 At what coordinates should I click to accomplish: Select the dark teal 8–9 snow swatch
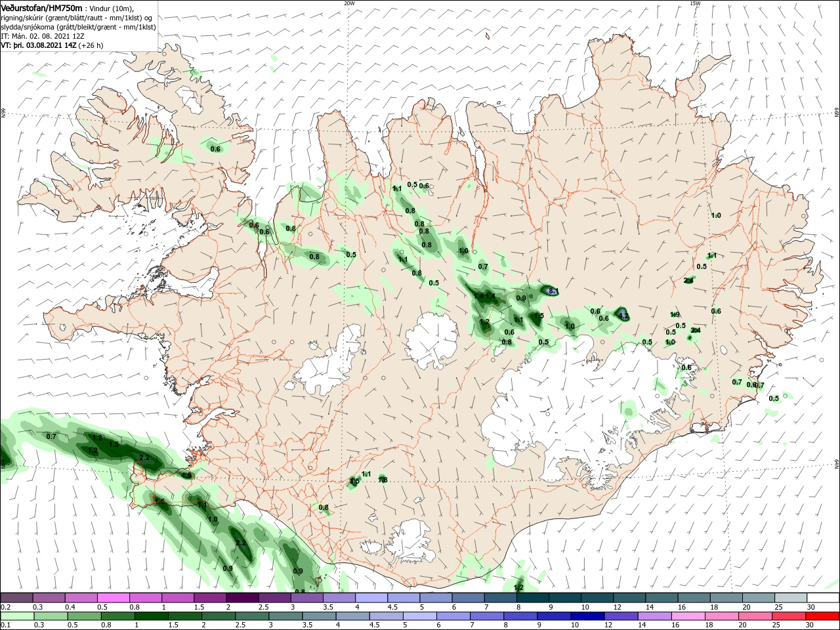[532, 598]
